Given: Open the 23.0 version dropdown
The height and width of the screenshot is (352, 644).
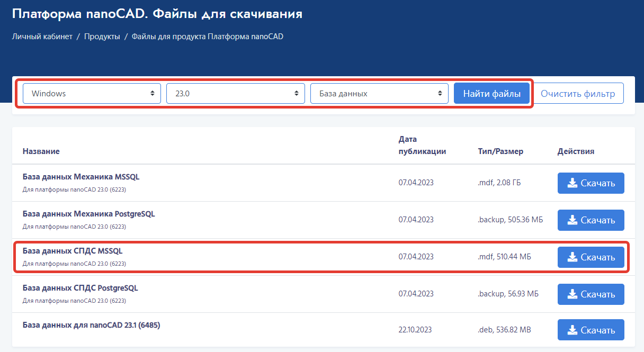Looking at the screenshot, I should pyautogui.click(x=236, y=94).
